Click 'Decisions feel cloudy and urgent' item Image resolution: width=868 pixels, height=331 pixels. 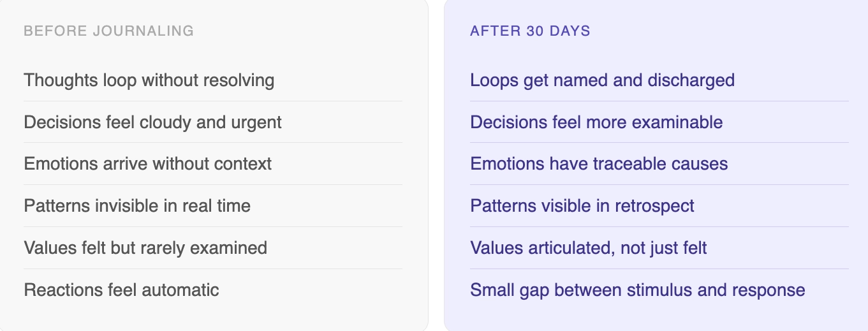click(152, 122)
